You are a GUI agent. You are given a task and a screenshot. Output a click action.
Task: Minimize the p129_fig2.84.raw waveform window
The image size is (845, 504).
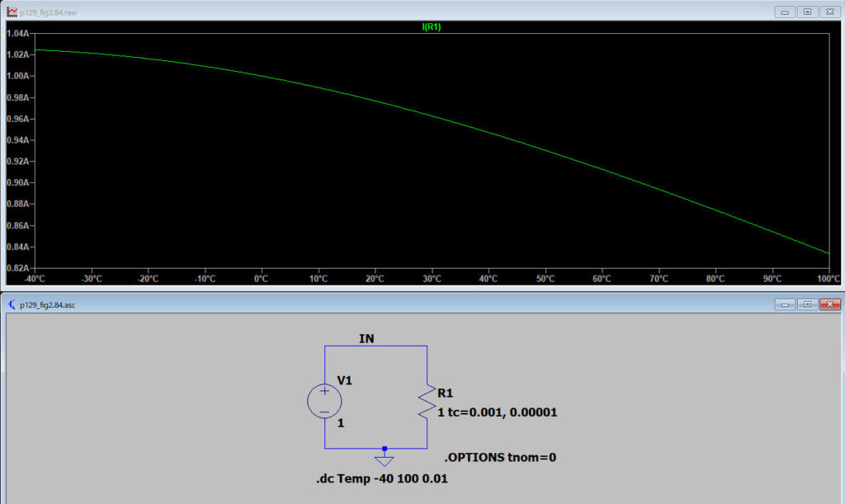(x=784, y=12)
